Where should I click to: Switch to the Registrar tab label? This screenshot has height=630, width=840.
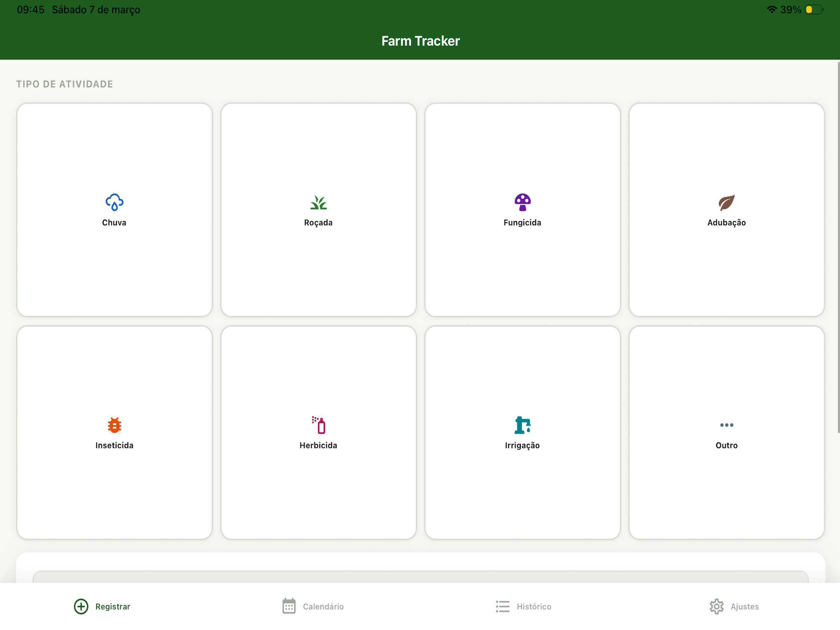click(113, 606)
